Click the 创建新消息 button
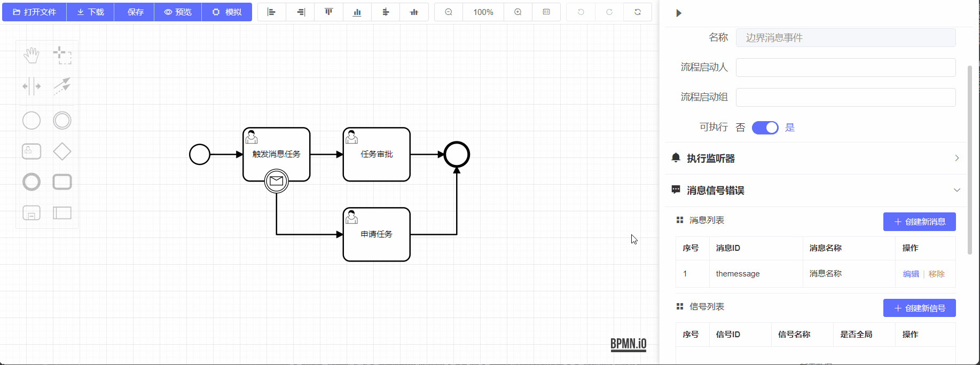 pos(919,222)
